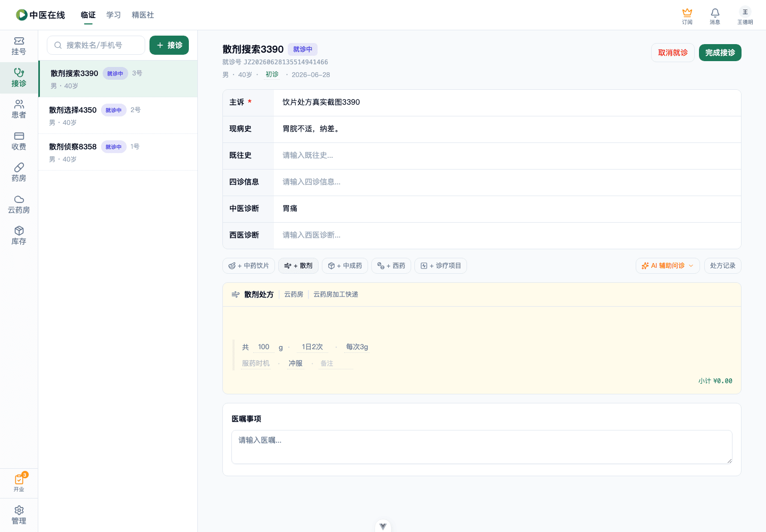
Task: Open the 冲服 usage selector
Action: [295, 364]
